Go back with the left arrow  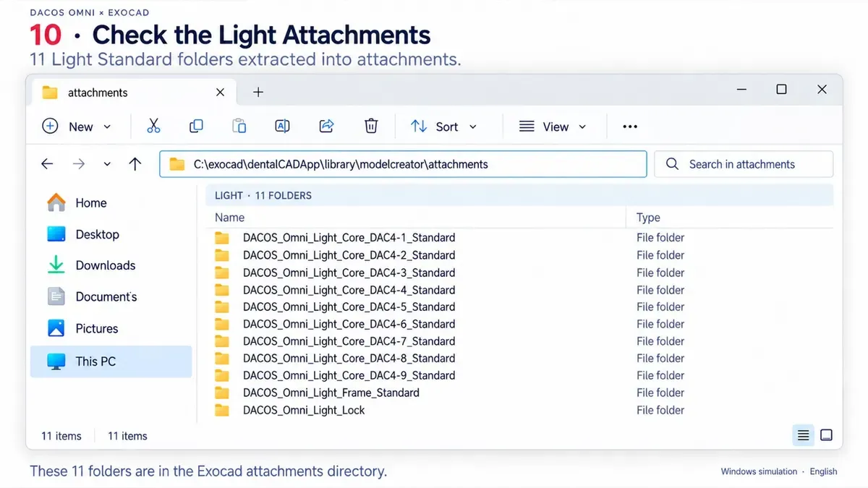pyautogui.click(x=47, y=164)
